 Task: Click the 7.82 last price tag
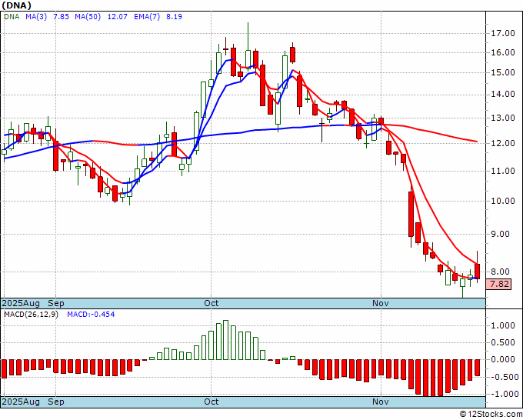coord(499,284)
